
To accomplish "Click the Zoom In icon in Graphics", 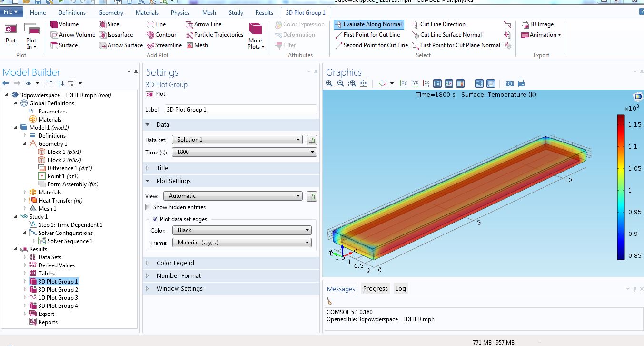I will (x=329, y=83).
